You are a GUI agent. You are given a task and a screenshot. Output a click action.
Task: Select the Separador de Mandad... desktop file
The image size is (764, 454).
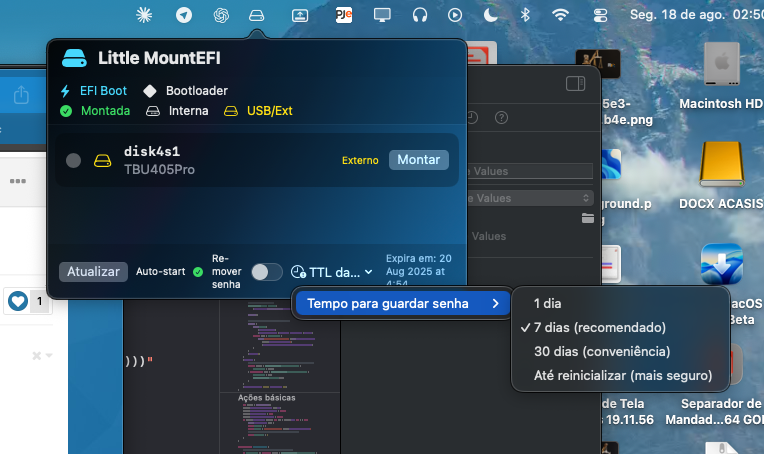point(714,412)
